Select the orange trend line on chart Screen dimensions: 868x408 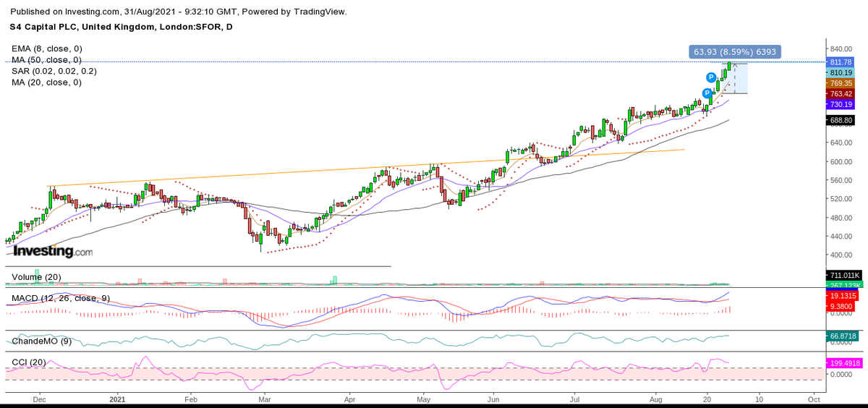tap(366, 168)
